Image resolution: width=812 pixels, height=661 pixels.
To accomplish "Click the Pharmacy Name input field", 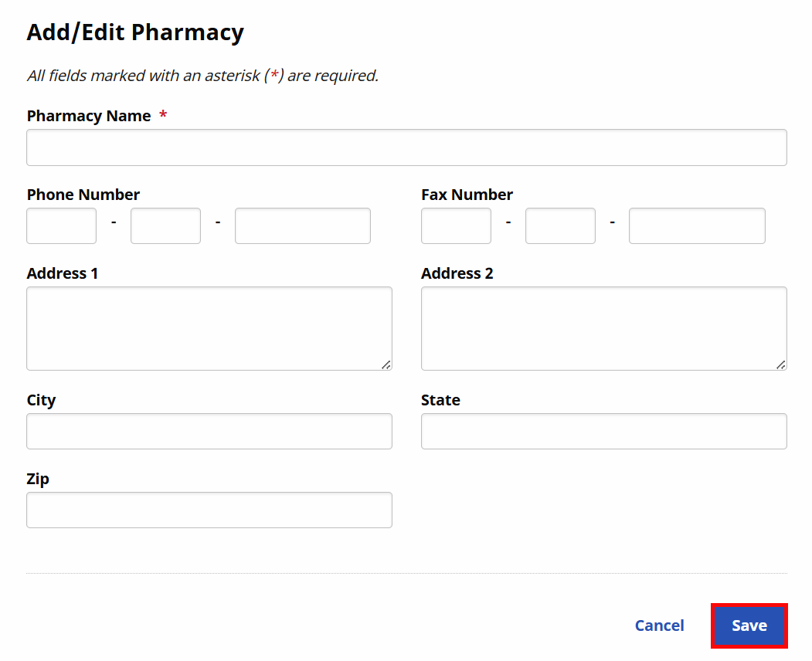I will tap(406, 147).
